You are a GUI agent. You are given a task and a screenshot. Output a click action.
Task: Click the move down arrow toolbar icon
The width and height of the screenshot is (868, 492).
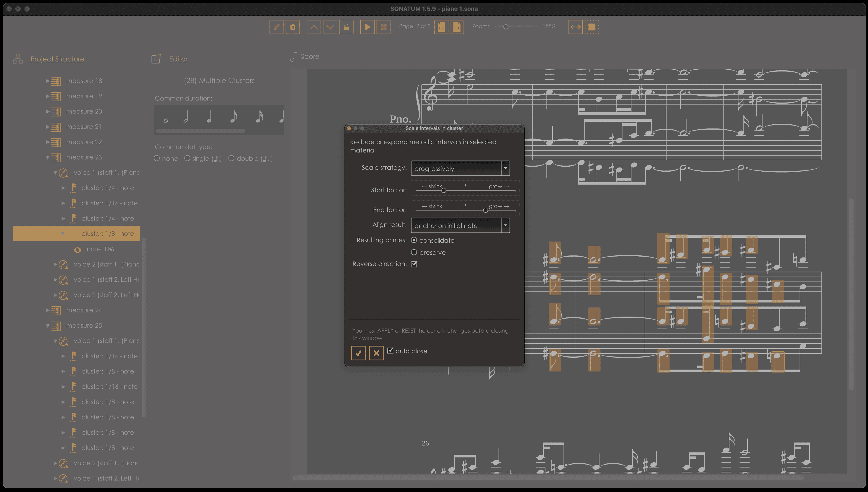click(x=330, y=27)
